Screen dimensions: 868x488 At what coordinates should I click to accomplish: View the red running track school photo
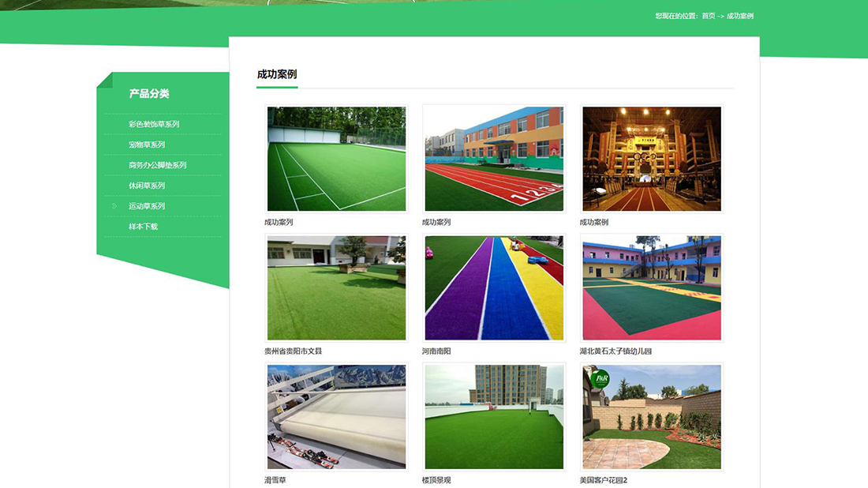point(494,159)
